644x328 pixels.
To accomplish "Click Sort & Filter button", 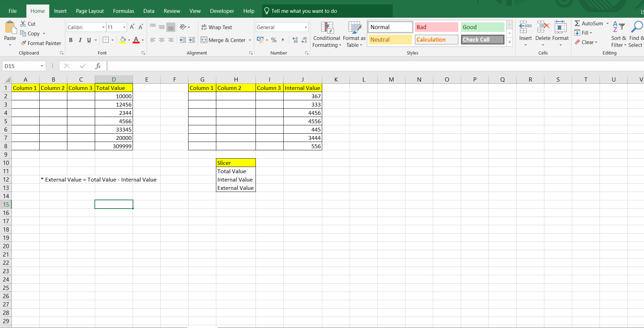I will pyautogui.click(x=619, y=35).
